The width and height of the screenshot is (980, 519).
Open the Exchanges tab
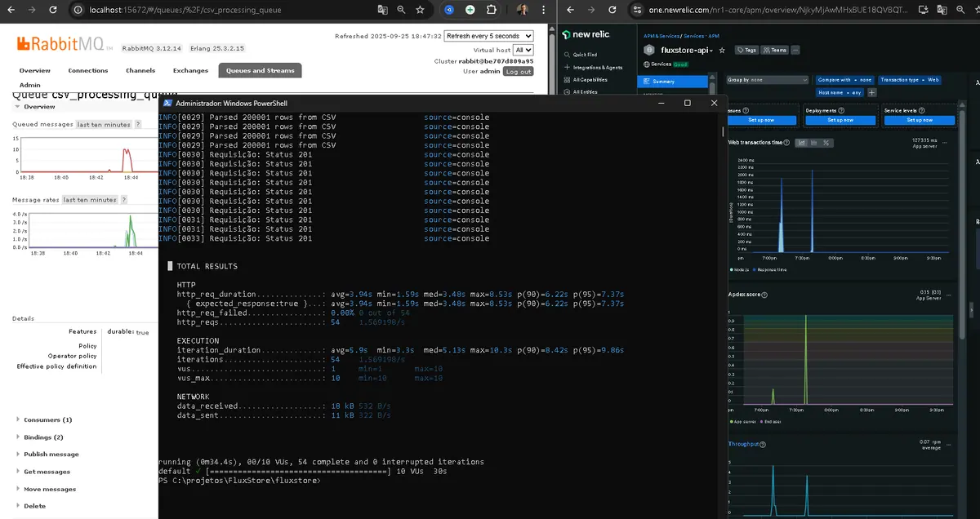click(190, 70)
